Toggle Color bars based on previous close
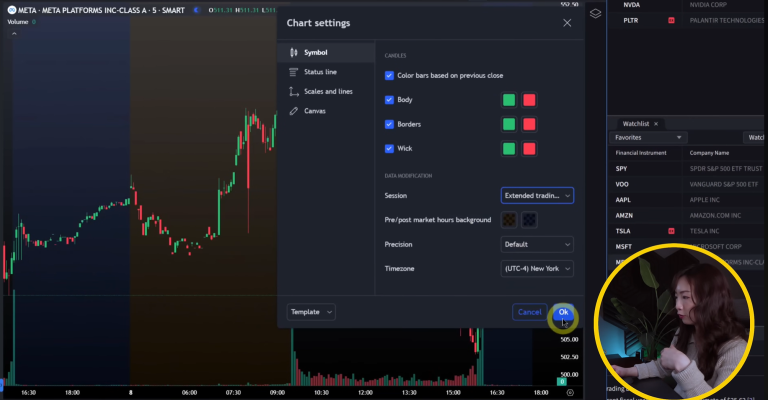 (x=389, y=75)
